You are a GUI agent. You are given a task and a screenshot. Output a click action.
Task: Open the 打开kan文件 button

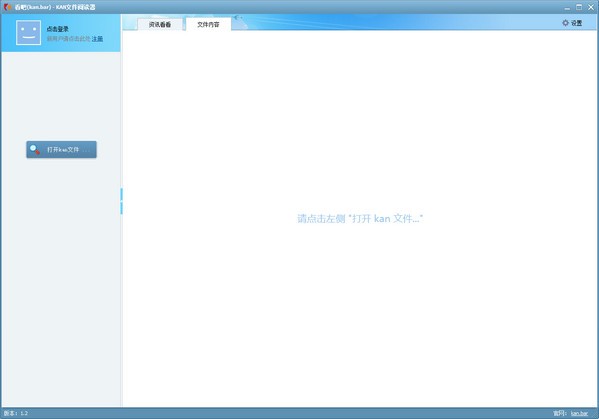(62, 149)
